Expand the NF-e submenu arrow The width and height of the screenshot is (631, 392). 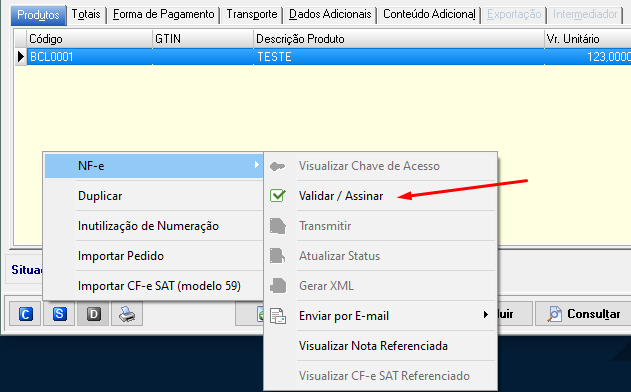[256, 165]
